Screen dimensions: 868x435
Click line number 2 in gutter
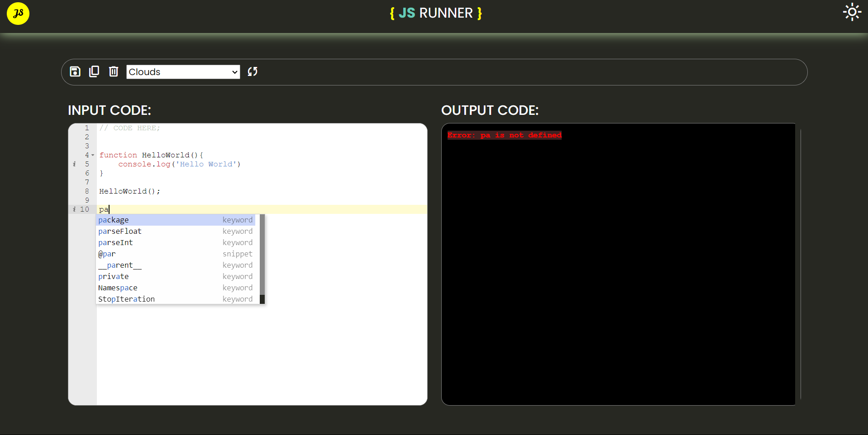(x=87, y=137)
